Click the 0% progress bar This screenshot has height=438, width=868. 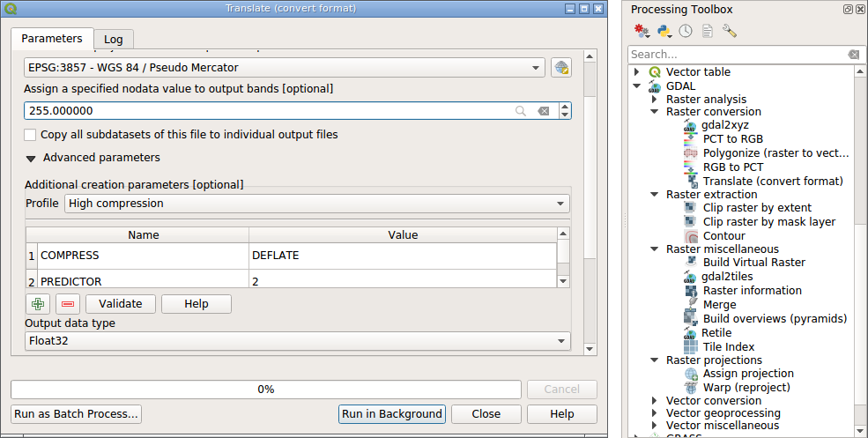266,390
